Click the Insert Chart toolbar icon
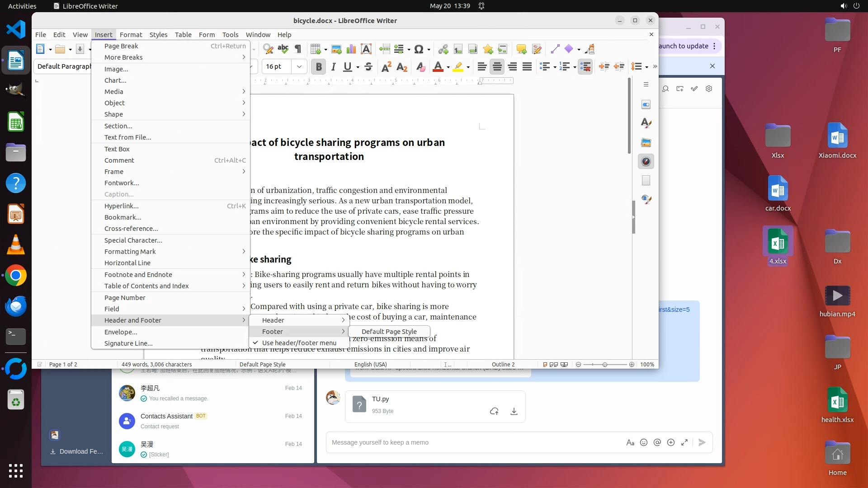 pyautogui.click(x=351, y=49)
